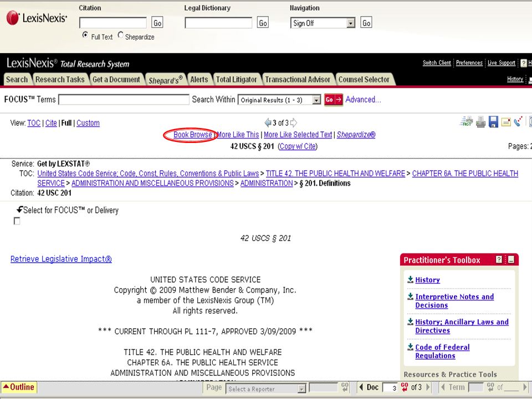This screenshot has width=532, height=399.
Task: Click the LexisNexis logo
Action: point(37,18)
